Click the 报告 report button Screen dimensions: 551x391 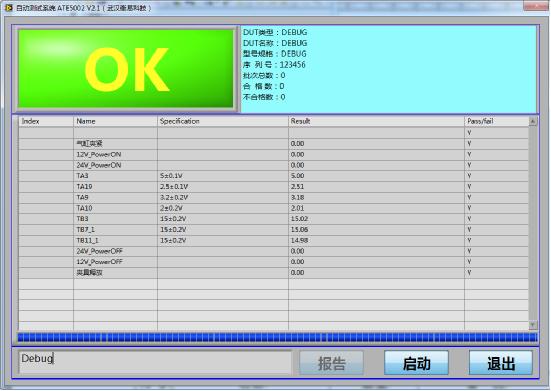(331, 363)
